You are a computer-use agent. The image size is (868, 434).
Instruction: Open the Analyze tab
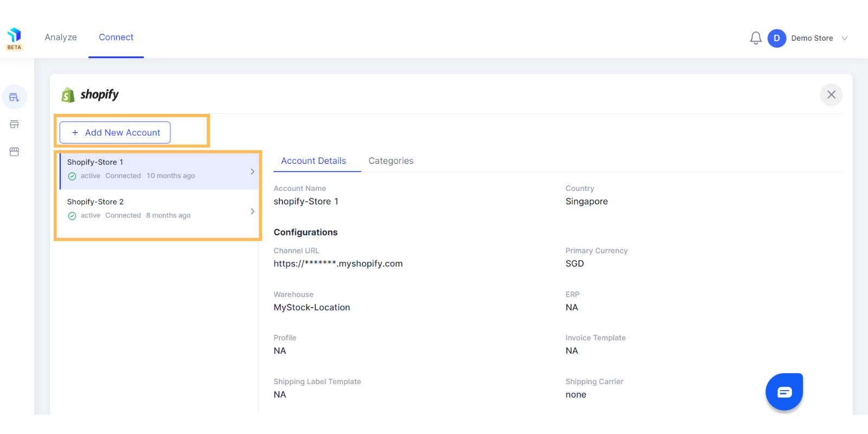(x=61, y=37)
